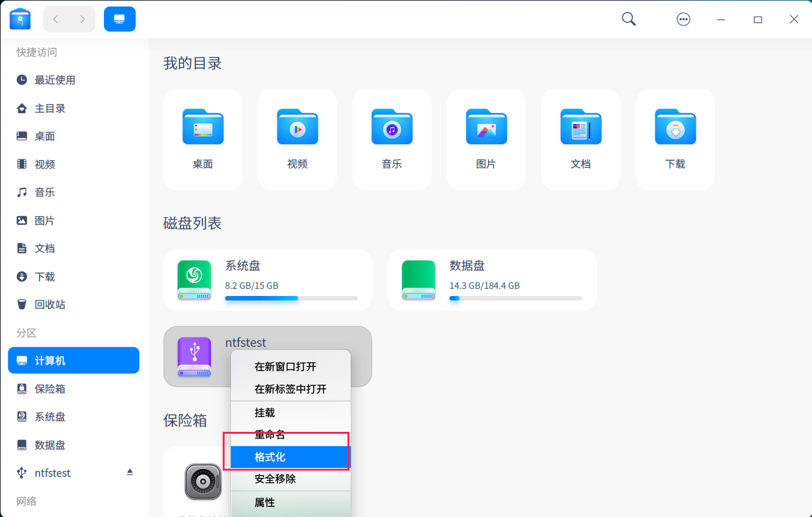The image size is (812, 517).
Task: Choose 安全移除 from the context menu
Action: tap(291, 479)
